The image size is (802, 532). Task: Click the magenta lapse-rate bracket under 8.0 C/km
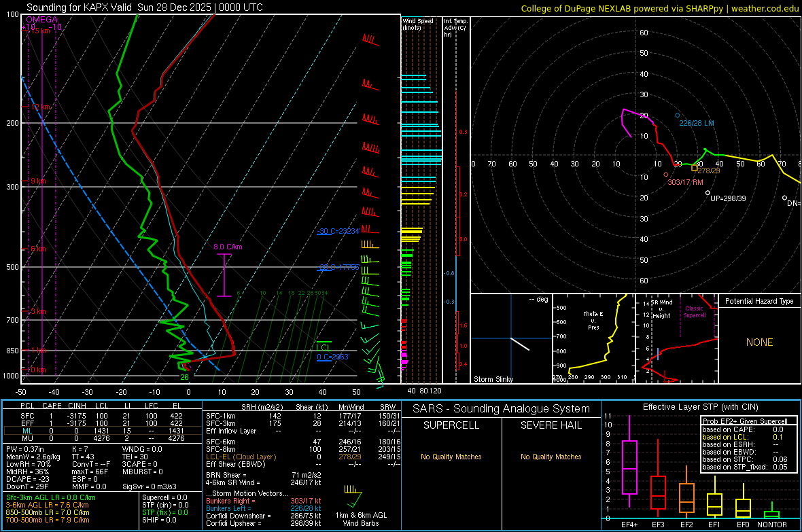click(x=224, y=274)
